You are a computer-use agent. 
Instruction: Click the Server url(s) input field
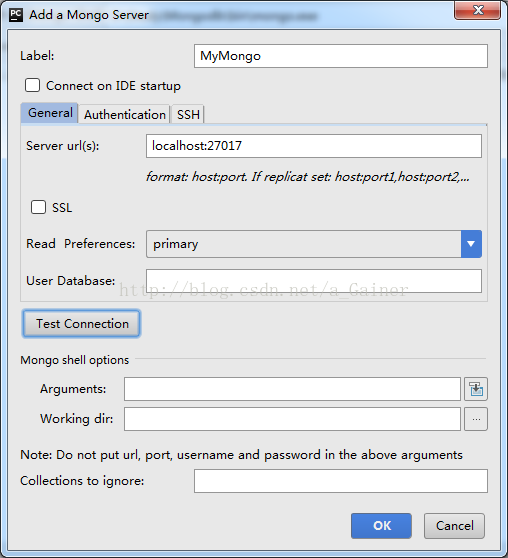click(314, 146)
